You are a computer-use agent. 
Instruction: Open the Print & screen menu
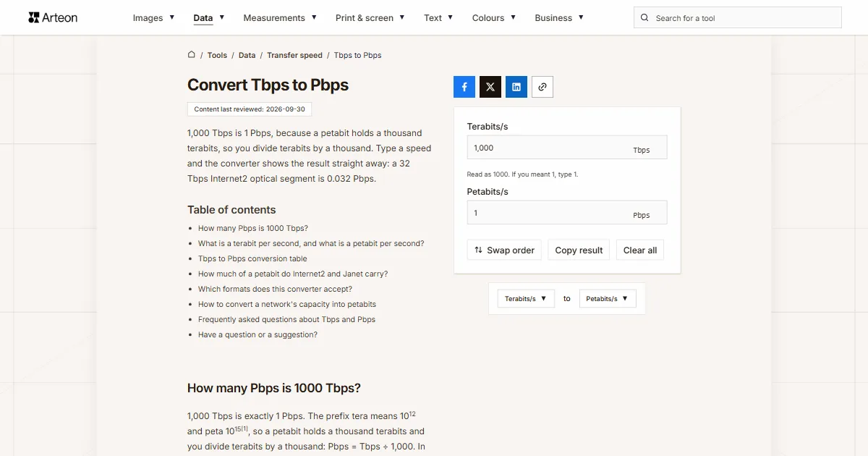point(370,18)
